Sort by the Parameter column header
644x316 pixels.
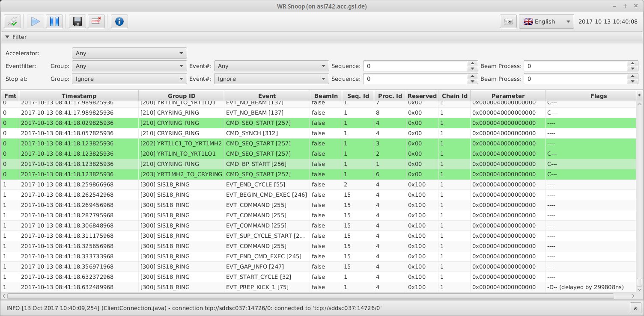[x=508, y=96]
